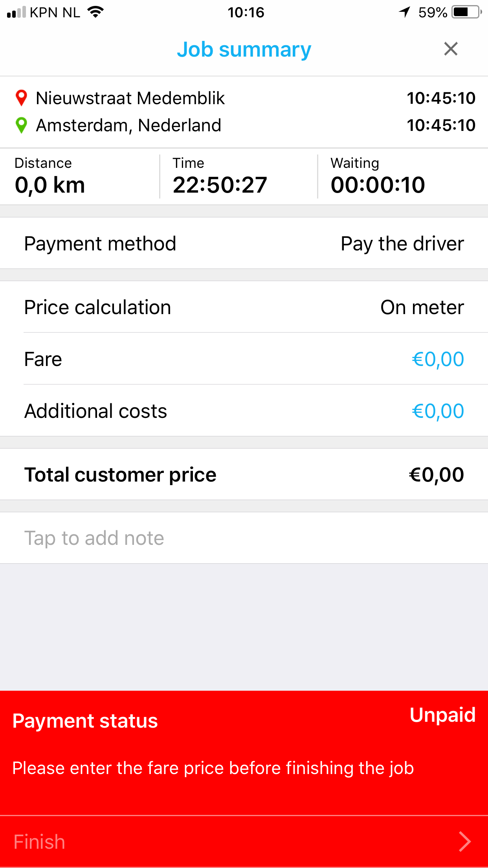The image size is (488, 868).
Task: Tap the Finish chevron arrow
Action: (464, 842)
